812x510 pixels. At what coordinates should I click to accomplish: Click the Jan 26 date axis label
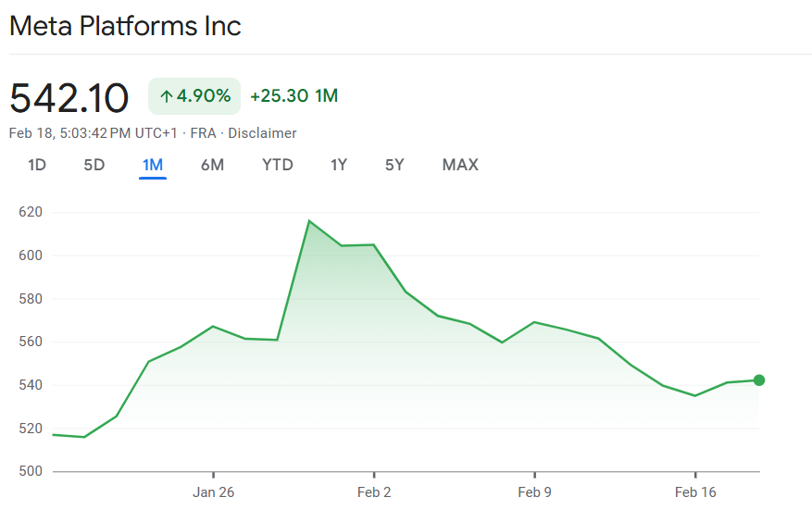[x=213, y=492]
